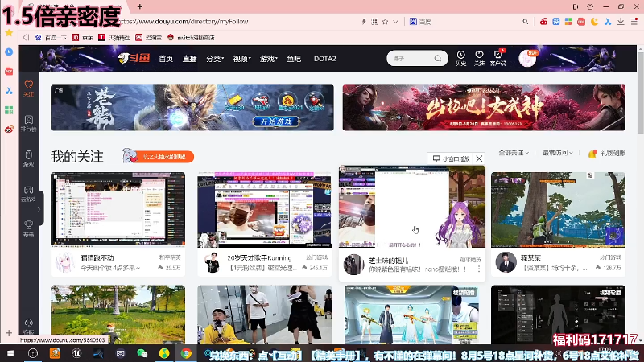Open 排行榜 ranking in the left sidebar

coord(29,123)
